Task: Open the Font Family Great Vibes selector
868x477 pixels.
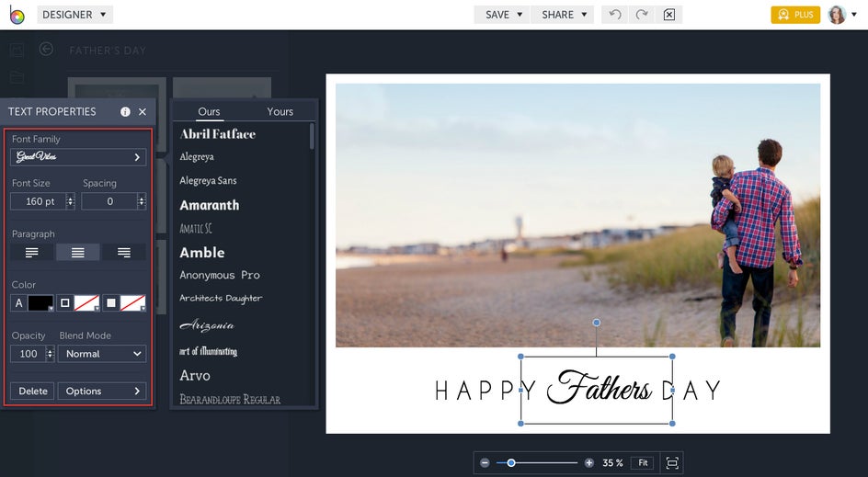Action: pos(78,157)
